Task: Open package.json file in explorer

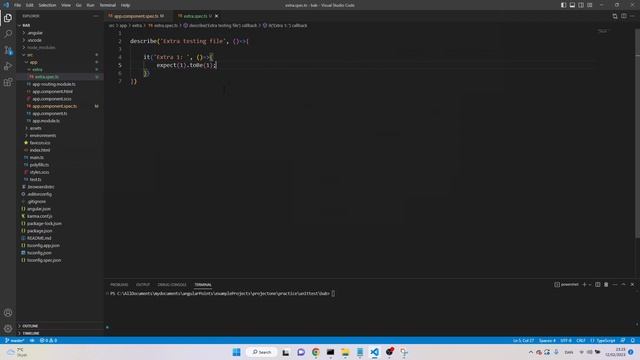Action: (40, 231)
